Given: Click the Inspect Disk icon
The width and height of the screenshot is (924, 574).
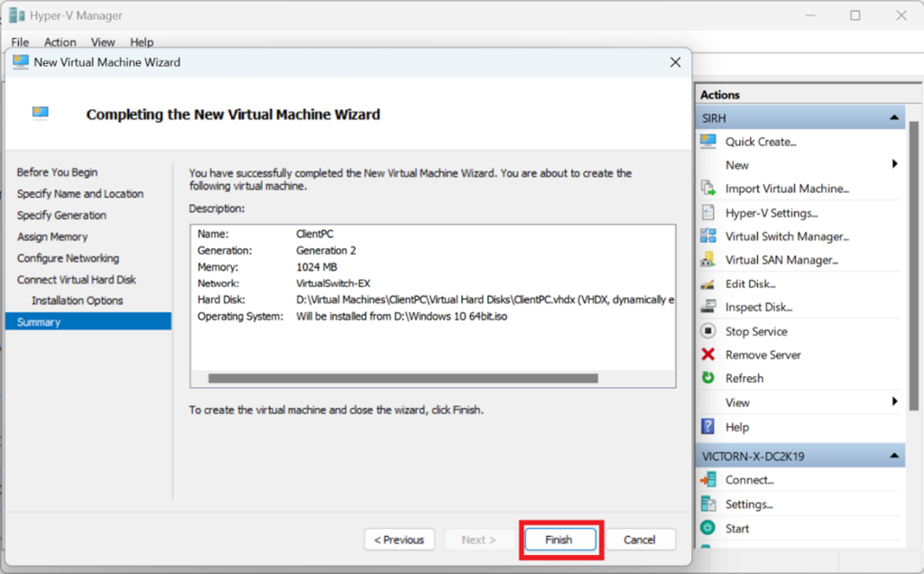Looking at the screenshot, I should [708, 308].
